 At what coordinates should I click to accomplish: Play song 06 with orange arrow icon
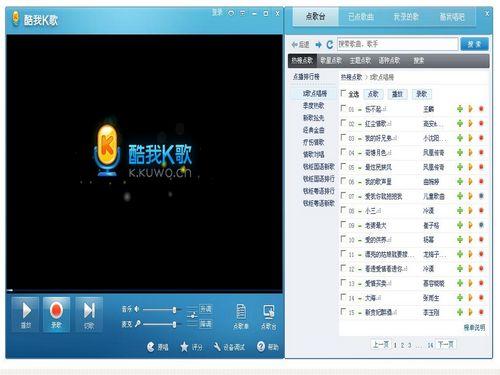click(471, 181)
